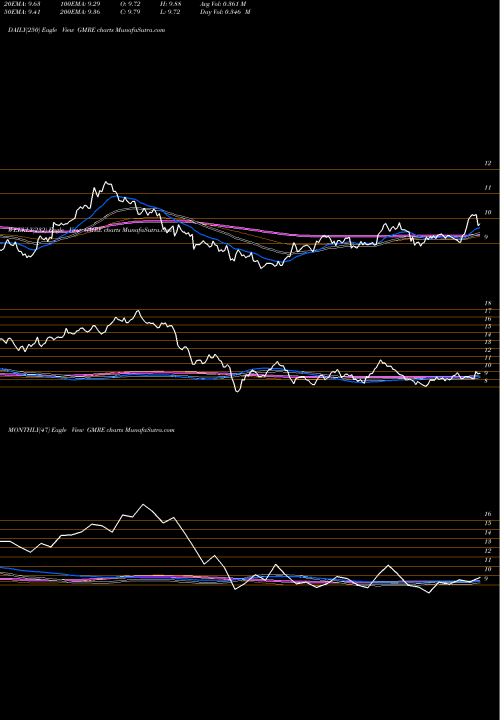500x720 pixels.
Task: Click the low price L: 9.72
Action: [170, 12]
